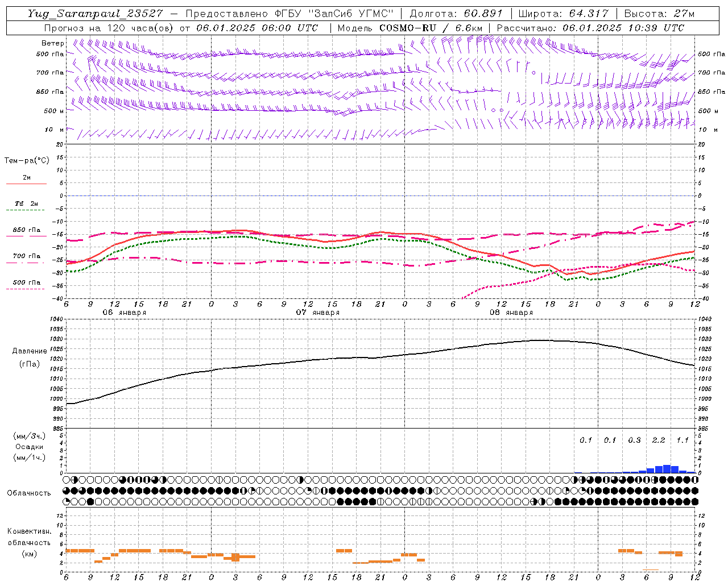This screenshot has width=728, height=582.
Task: Click the 3-hour precipitation value 0.3
Action: 634,440
